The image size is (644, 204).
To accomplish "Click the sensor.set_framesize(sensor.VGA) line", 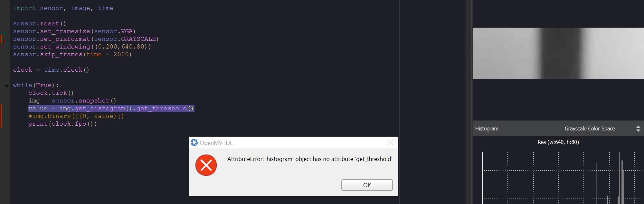I will coord(74,31).
